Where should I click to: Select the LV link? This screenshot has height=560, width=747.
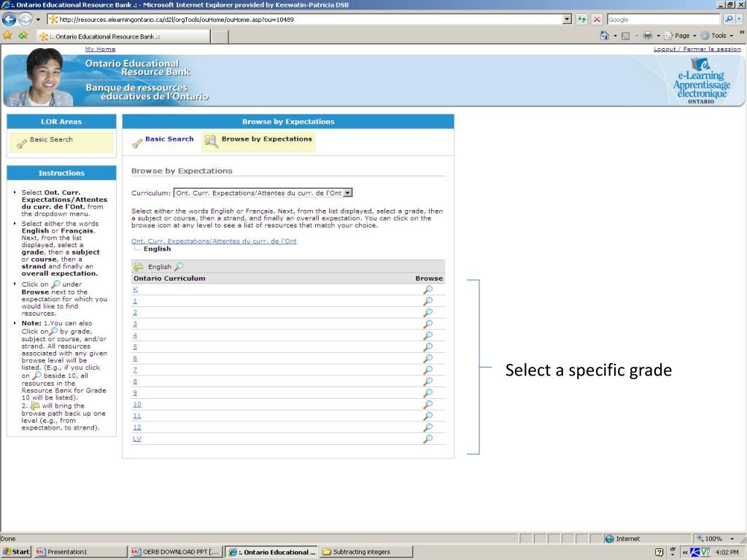click(136, 438)
